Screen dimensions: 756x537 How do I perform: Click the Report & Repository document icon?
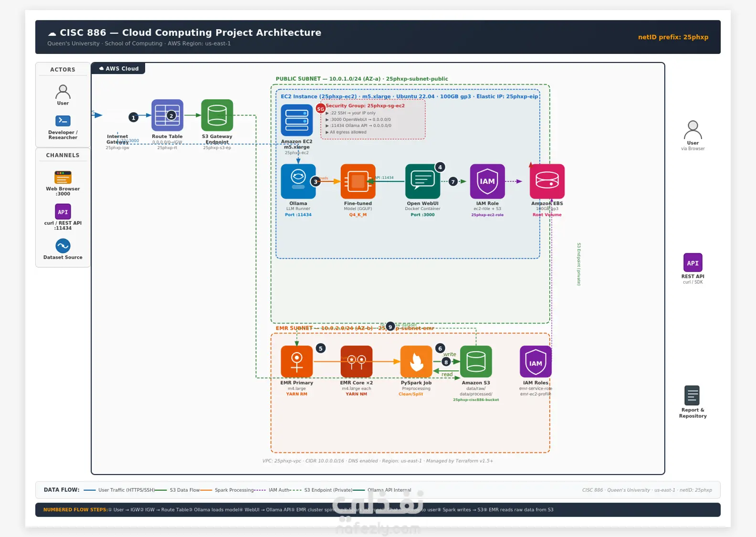tap(692, 395)
